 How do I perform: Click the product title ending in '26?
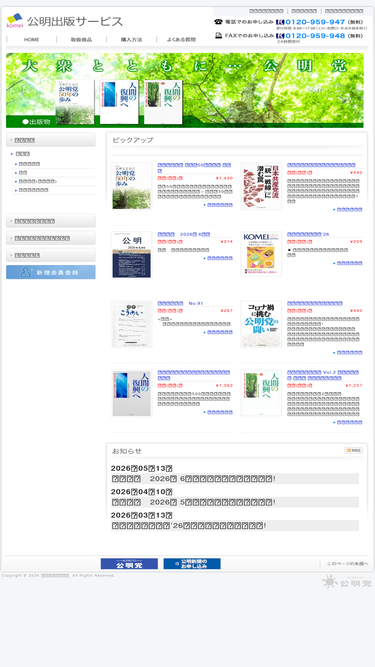pos(308,234)
